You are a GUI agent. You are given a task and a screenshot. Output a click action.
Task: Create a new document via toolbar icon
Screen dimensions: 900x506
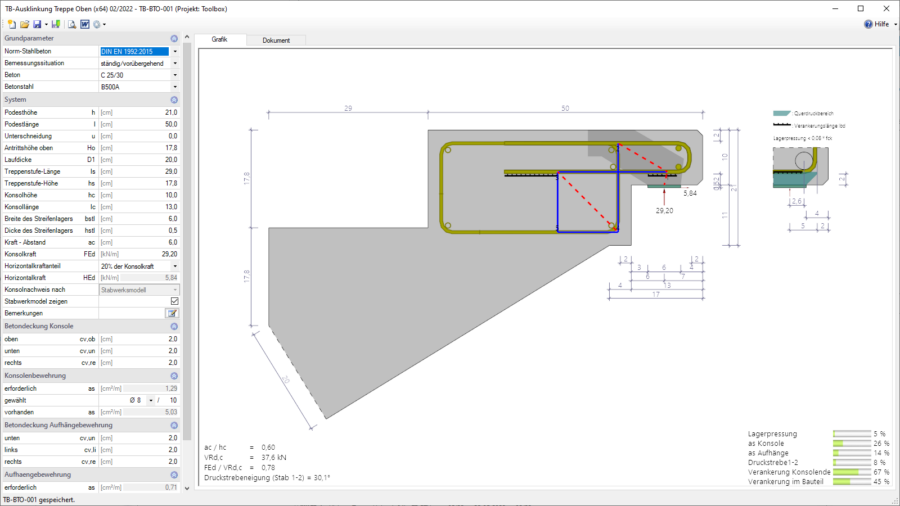point(11,24)
